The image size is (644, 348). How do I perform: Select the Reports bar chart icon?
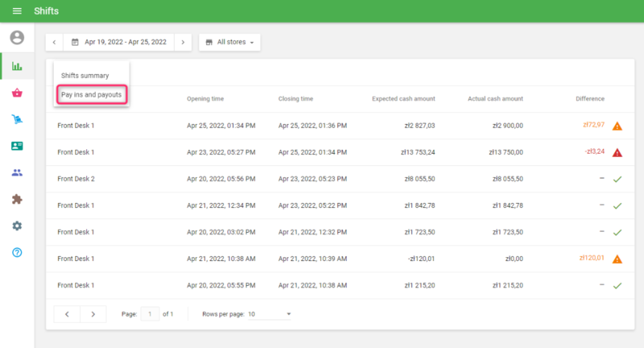(x=17, y=65)
